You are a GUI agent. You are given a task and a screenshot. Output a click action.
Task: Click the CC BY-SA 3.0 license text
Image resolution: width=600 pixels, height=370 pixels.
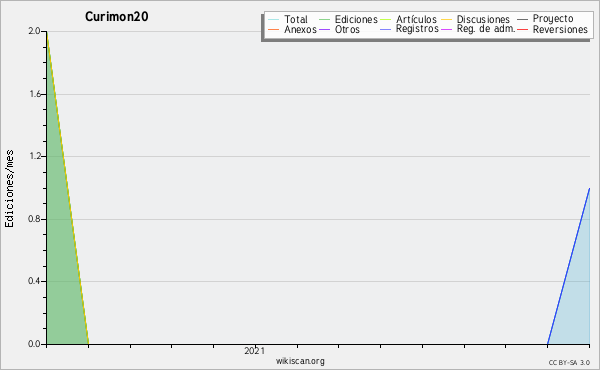tap(569, 362)
